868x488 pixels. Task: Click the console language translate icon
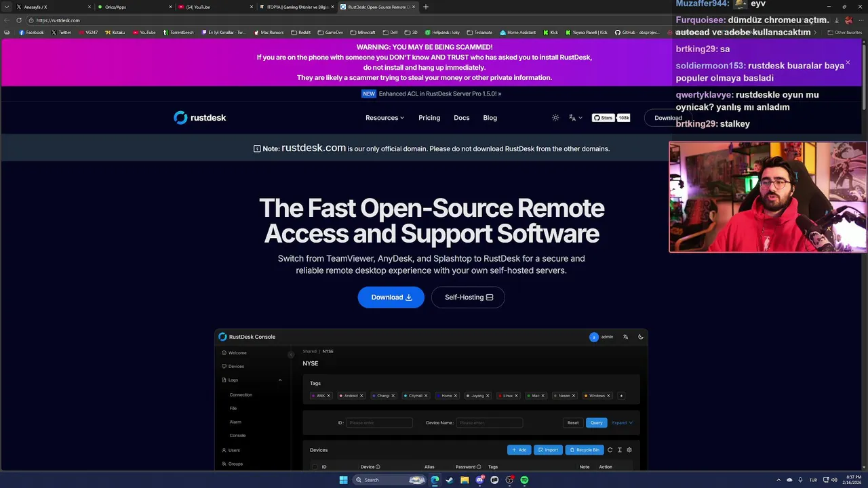click(x=625, y=337)
